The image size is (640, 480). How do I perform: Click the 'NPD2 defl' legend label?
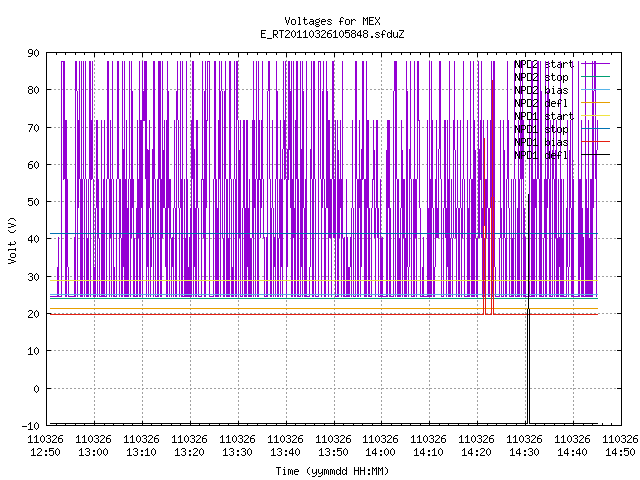pyautogui.click(x=541, y=103)
